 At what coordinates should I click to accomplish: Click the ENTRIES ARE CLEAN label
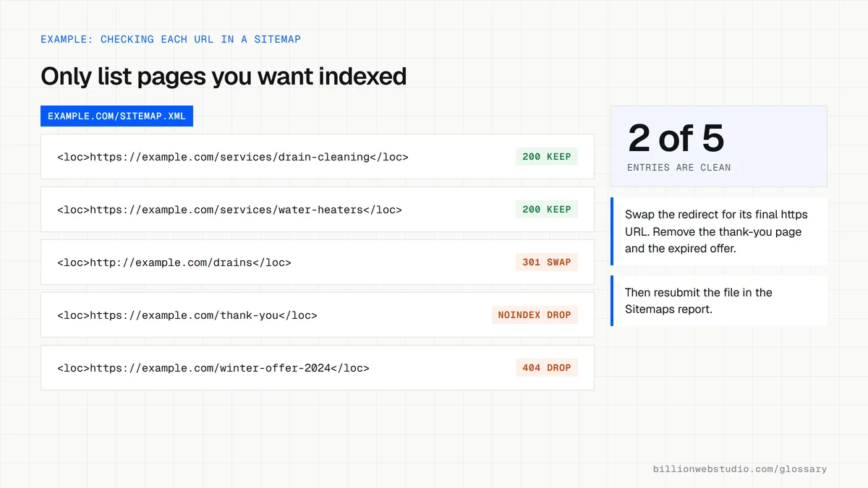click(x=679, y=167)
